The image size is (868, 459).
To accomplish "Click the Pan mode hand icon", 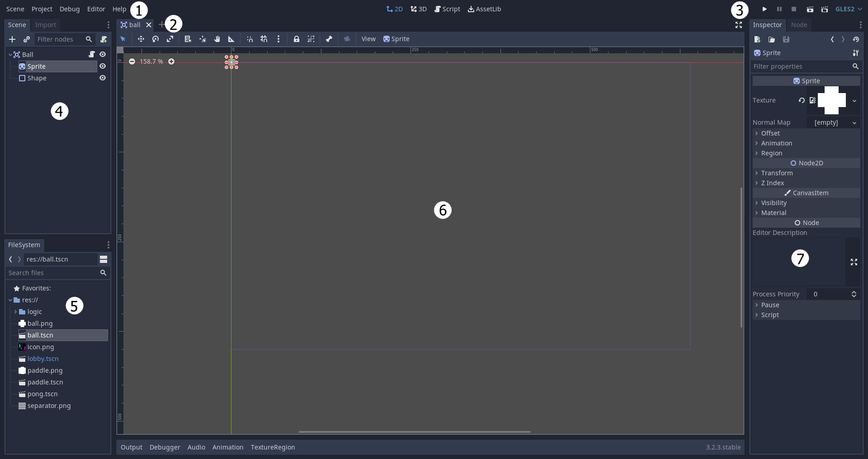I will tap(217, 39).
